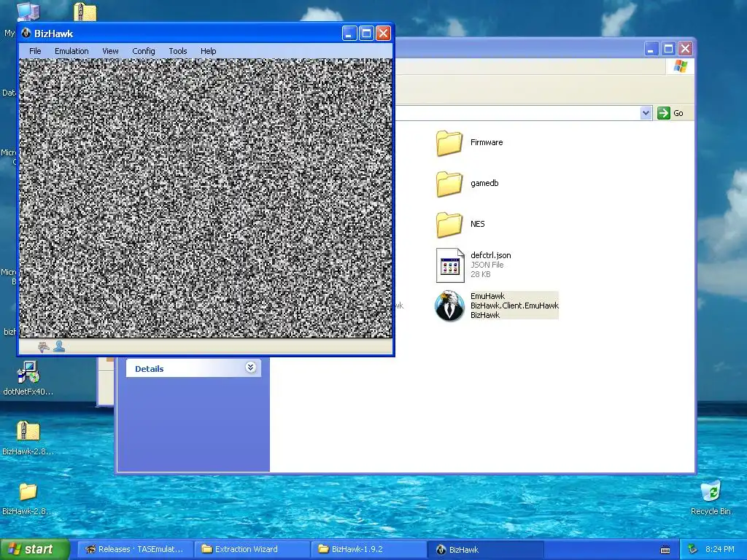Screen dimensions: 747x560
Task: Click the Go button in Explorer
Action: 670,113
